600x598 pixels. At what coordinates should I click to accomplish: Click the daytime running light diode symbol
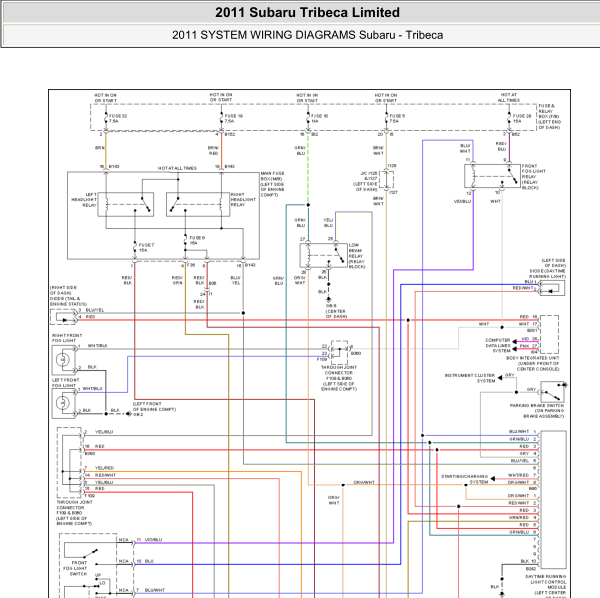[x=552, y=288]
